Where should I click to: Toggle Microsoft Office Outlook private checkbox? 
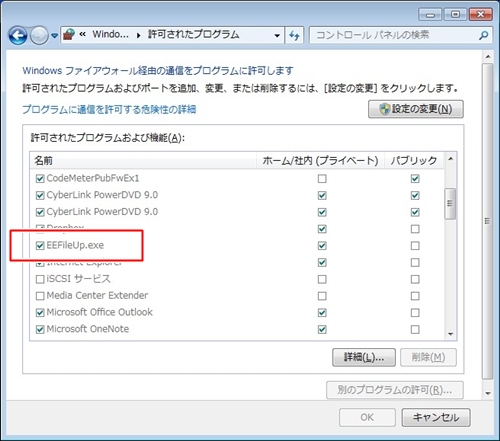tap(322, 313)
